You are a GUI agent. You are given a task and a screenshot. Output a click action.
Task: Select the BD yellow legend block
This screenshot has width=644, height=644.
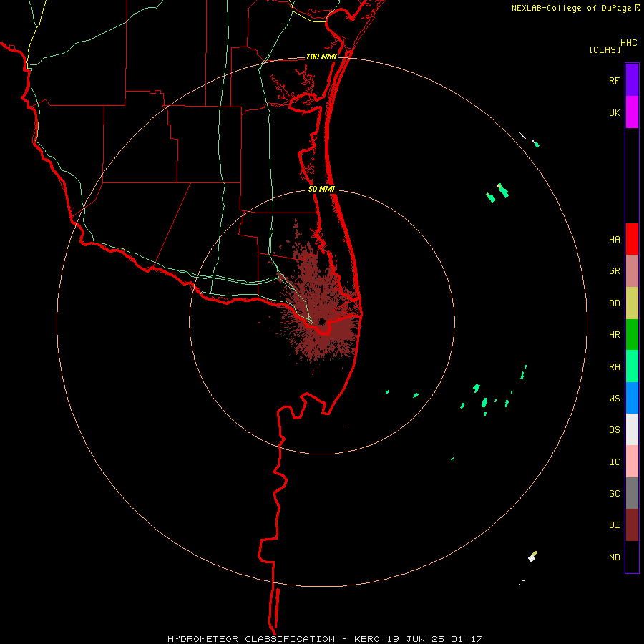point(632,303)
